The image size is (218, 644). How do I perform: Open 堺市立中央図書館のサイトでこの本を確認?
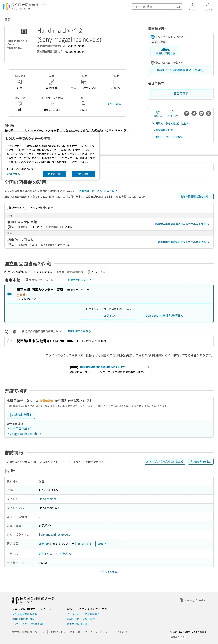point(183,242)
